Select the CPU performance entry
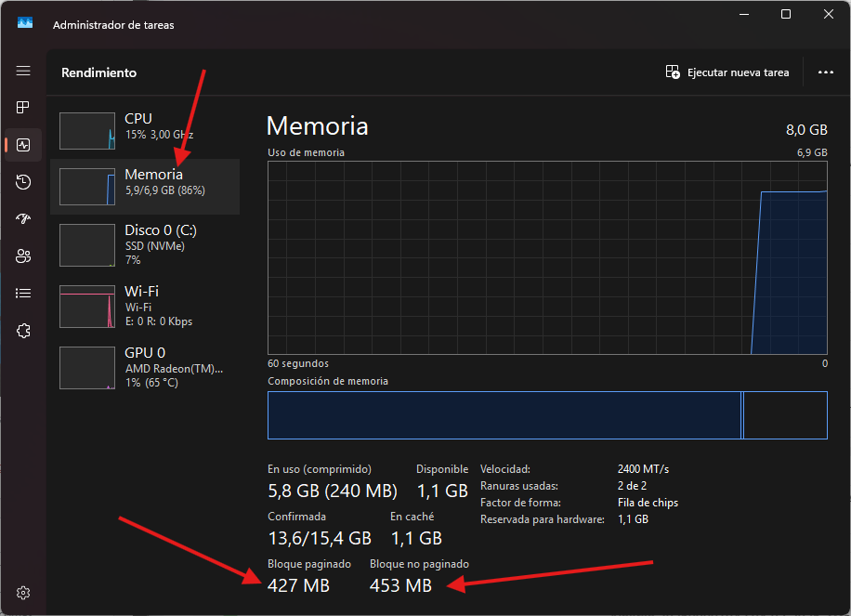The height and width of the screenshot is (616, 851). pyautogui.click(x=145, y=131)
